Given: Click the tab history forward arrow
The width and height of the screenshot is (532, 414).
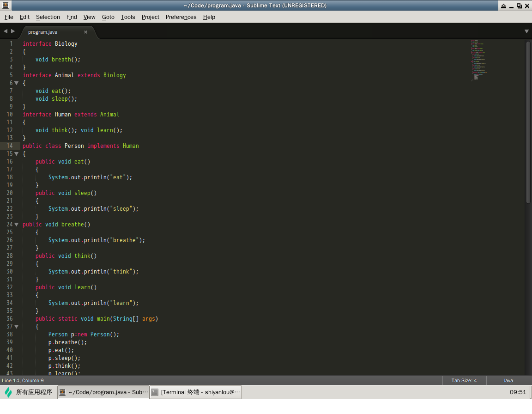Looking at the screenshot, I should pyautogui.click(x=13, y=31).
